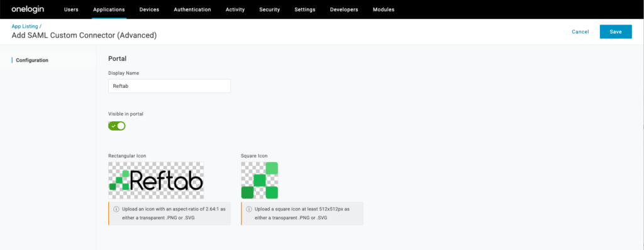Click the 2.64:1 aspect-ratio hint text
This screenshot has height=250, width=644.
pyautogui.click(x=174, y=213)
